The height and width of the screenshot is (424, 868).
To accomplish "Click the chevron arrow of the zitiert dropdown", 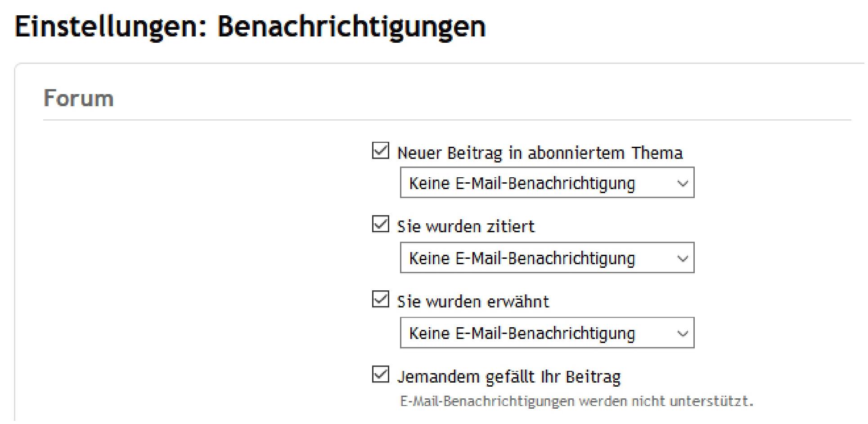I will 682,258.
